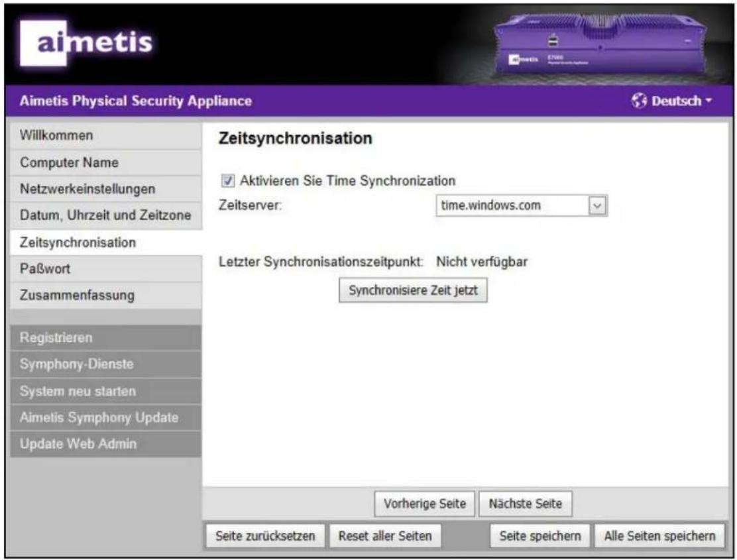Viewport: 737px width, 560px height.
Task: Click Reset aller Seiten button
Action: point(385,536)
